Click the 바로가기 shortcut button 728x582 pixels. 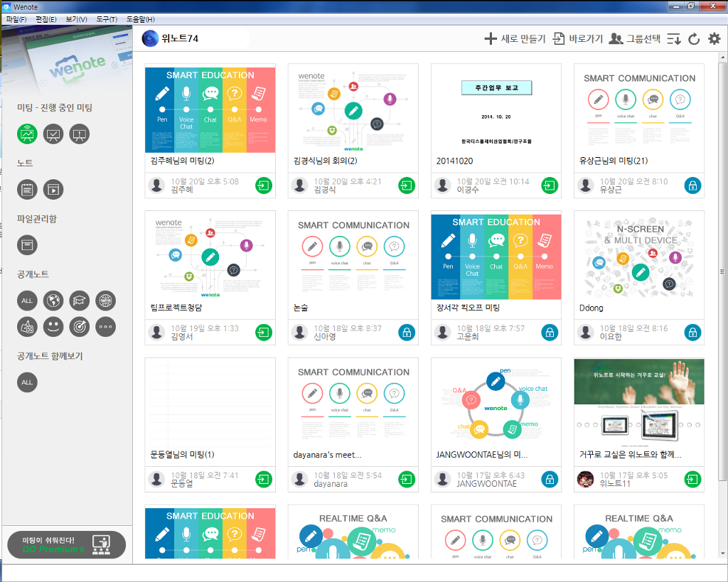[x=578, y=39]
